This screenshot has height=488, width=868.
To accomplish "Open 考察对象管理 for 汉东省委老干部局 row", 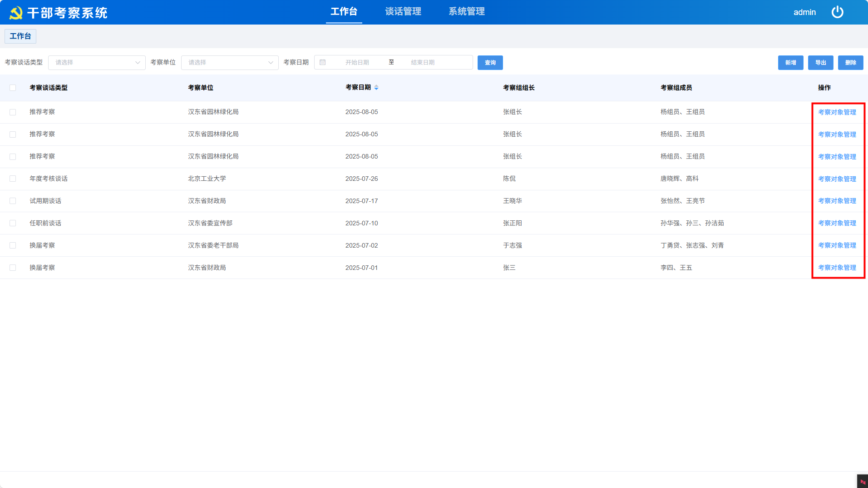I will pos(837,245).
